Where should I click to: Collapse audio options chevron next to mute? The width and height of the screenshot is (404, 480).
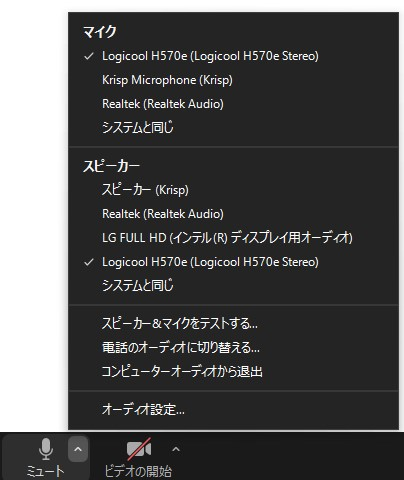(78, 449)
